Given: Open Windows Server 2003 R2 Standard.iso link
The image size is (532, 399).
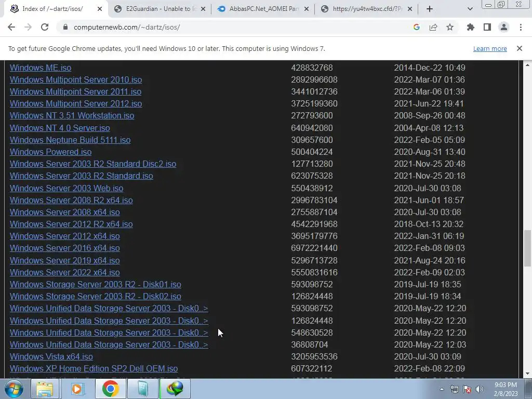Looking at the screenshot, I should [x=82, y=176].
